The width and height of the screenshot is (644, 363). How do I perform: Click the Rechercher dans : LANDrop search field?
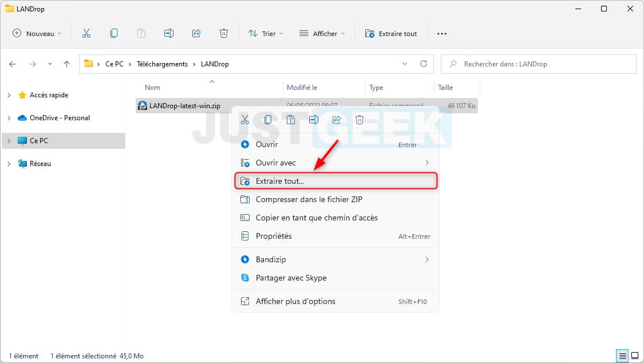[x=539, y=64]
